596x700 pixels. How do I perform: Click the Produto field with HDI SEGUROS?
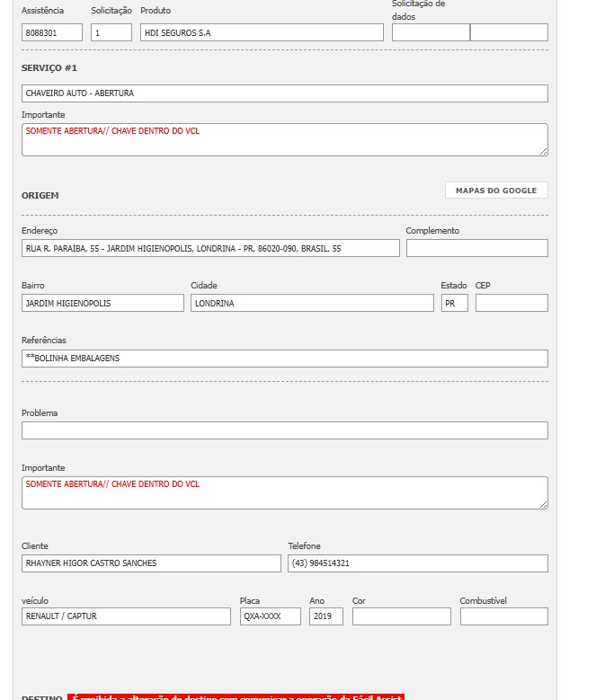tap(262, 32)
